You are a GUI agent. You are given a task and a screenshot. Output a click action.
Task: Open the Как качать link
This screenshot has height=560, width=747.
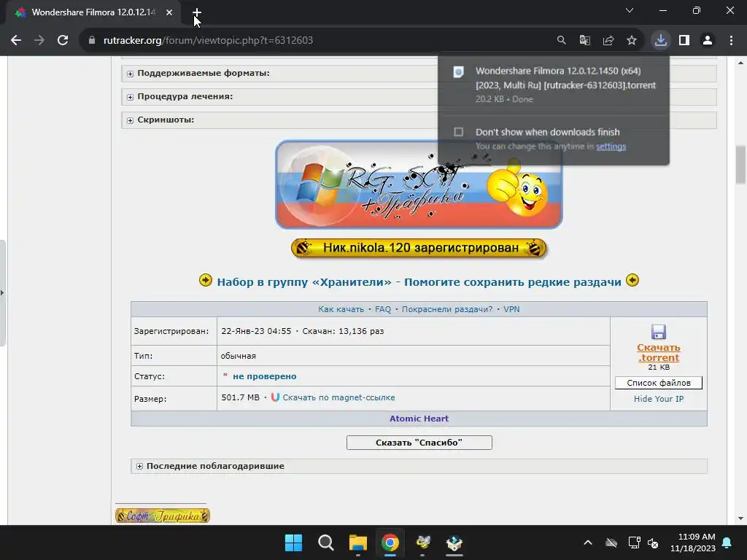pos(341,309)
